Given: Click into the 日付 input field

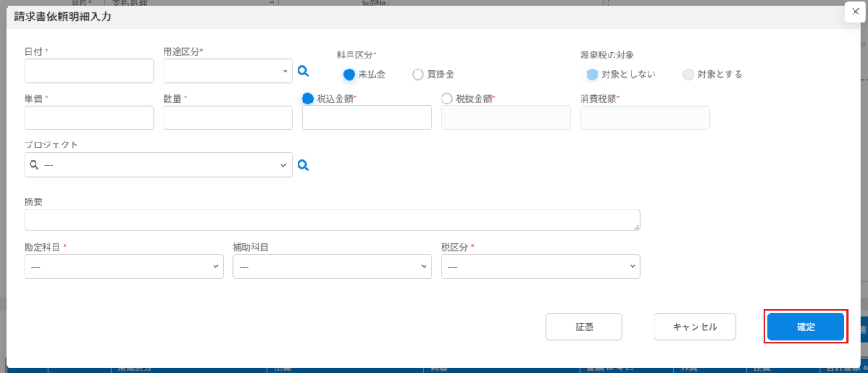Looking at the screenshot, I should [89, 71].
